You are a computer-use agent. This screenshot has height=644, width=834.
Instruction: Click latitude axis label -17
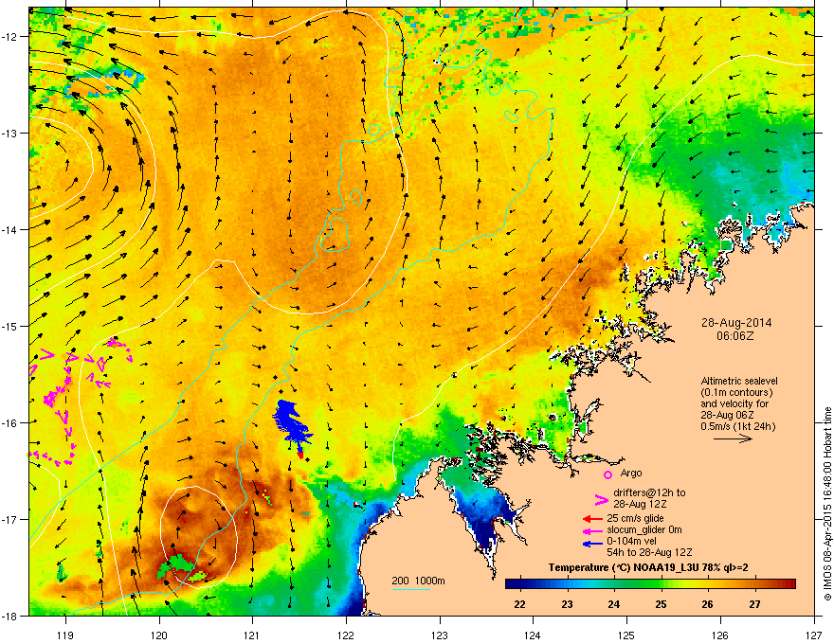(x=10, y=519)
